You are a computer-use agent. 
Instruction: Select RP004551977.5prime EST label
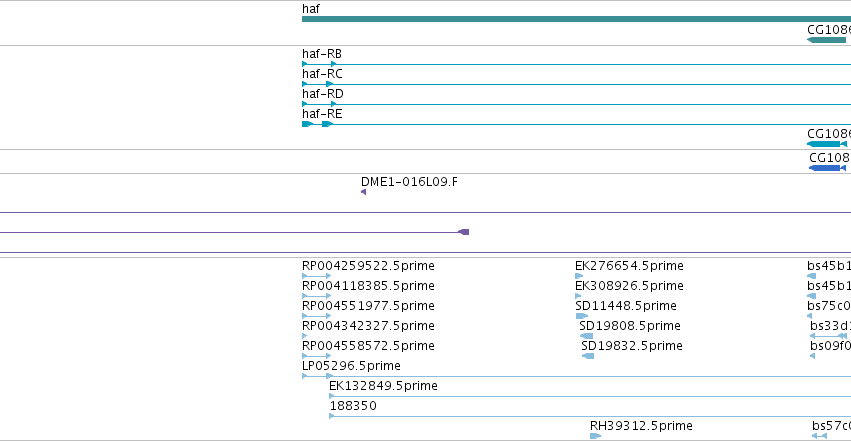[369, 306]
